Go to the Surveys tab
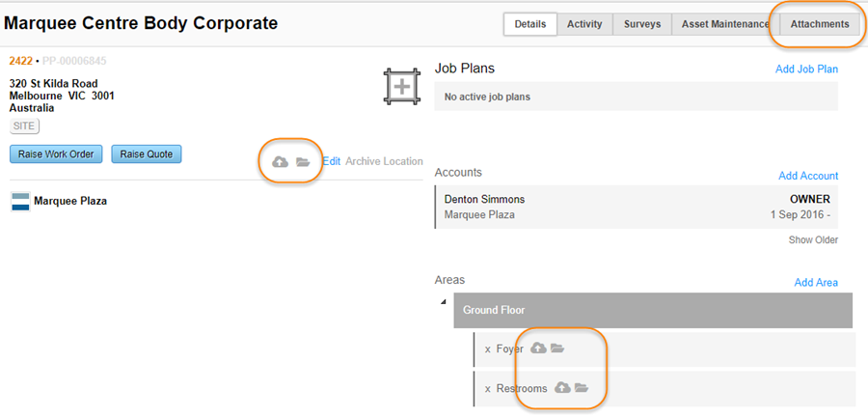Viewport: 868px width, 418px height. pyautogui.click(x=642, y=24)
